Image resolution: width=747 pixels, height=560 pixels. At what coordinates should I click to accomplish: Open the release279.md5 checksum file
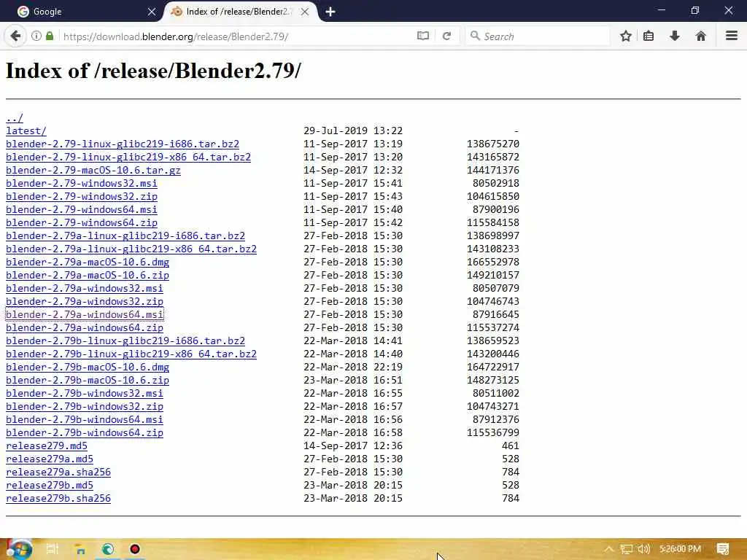[47, 446]
